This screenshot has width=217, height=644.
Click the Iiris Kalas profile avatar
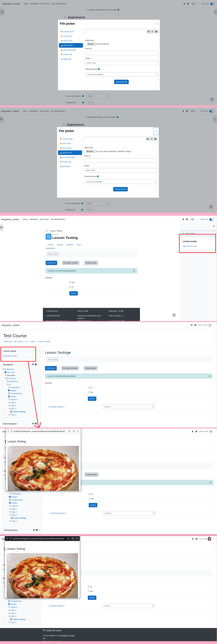click(210, 539)
